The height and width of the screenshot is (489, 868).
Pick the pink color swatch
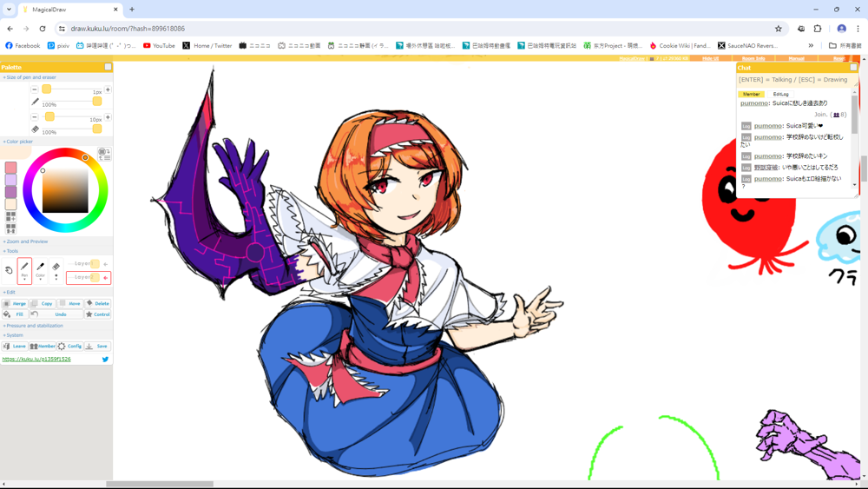(x=10, y=168)
